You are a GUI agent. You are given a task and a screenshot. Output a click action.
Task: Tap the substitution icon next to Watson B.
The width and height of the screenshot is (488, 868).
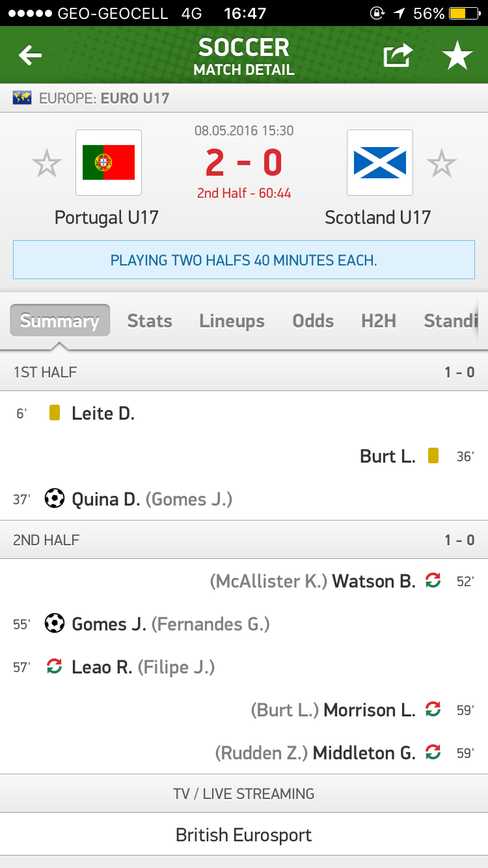[433, 581]
